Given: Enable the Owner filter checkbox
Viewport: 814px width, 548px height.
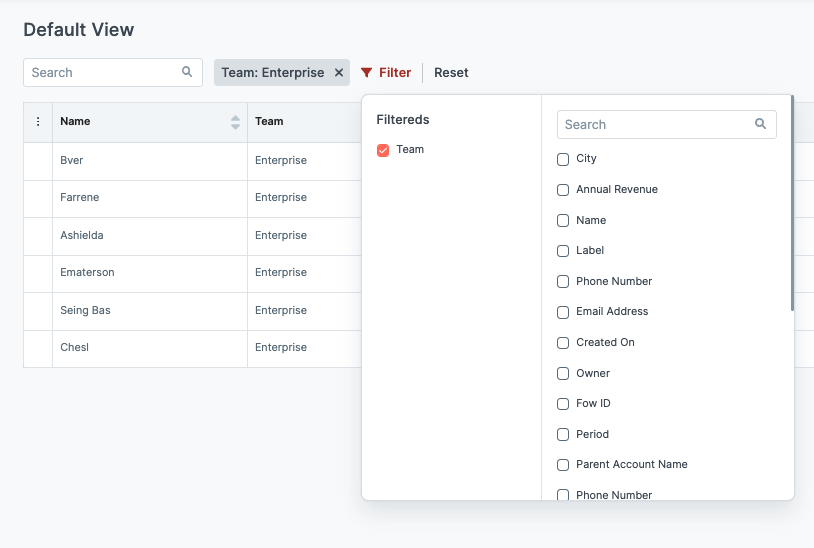Looking at the screenshot, I should [x=563, y=374].
